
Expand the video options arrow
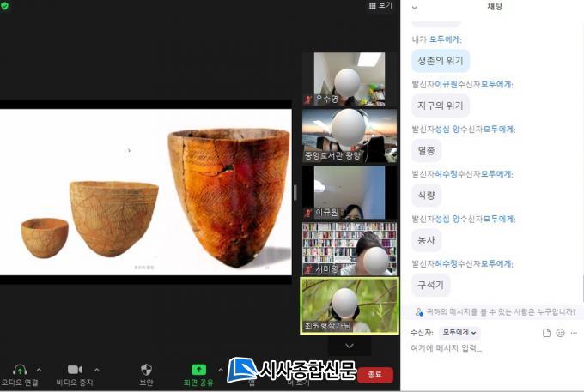[x=96, y=370]
